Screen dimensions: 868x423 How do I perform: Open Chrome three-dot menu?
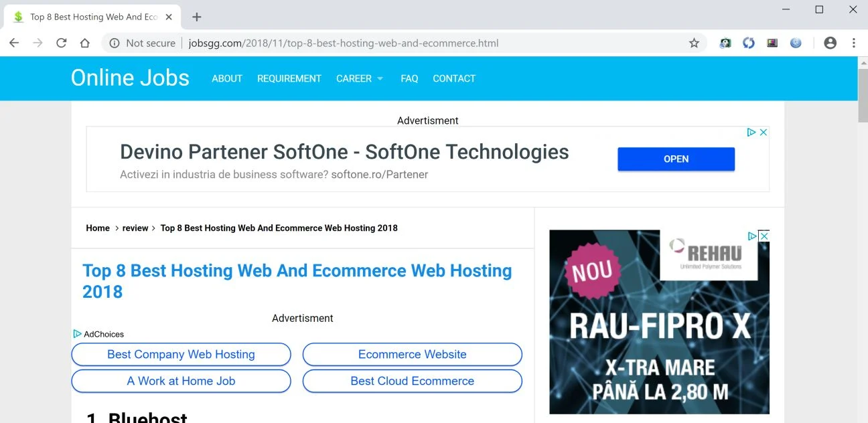point(853,43)
